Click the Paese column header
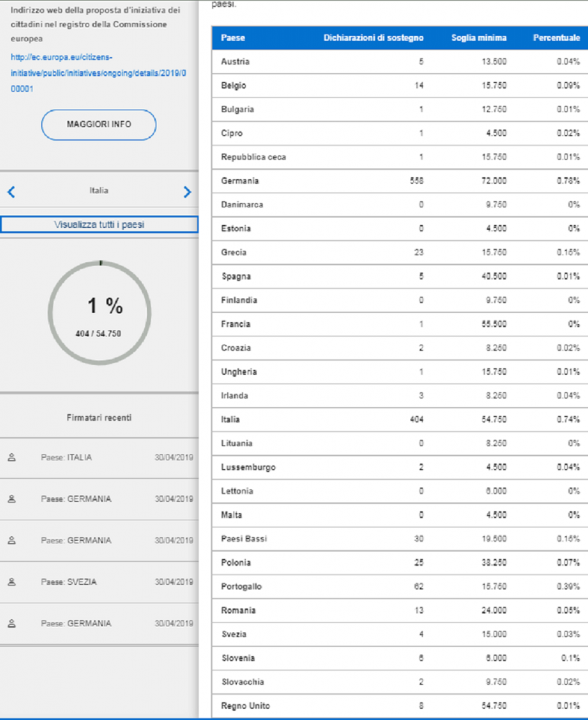The width and height of the screenshot is (588, 720). (233, 38)
